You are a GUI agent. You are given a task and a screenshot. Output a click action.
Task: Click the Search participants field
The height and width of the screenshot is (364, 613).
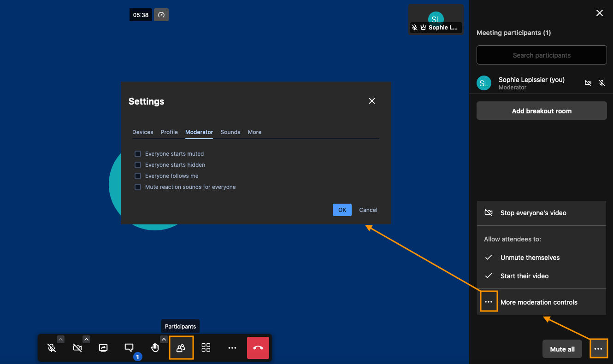pos(542,55)
